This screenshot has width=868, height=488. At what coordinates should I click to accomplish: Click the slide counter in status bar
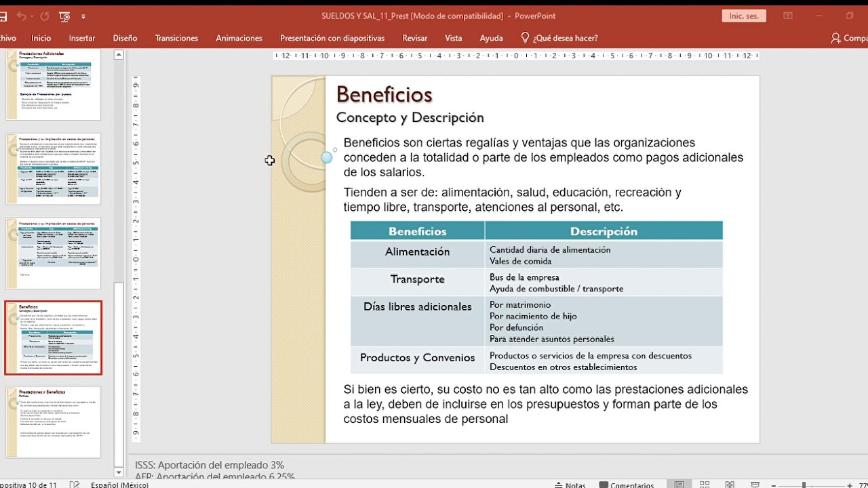28,485
